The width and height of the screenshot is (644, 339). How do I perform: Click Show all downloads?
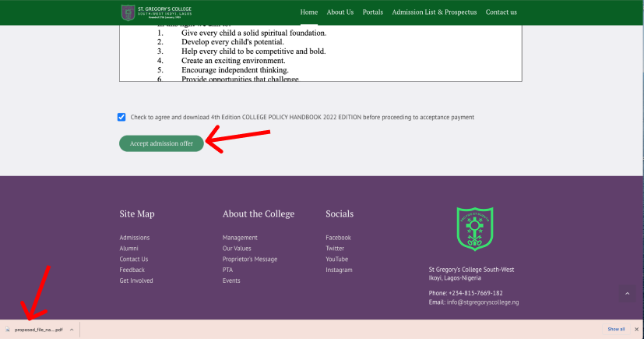click(616, 329)
